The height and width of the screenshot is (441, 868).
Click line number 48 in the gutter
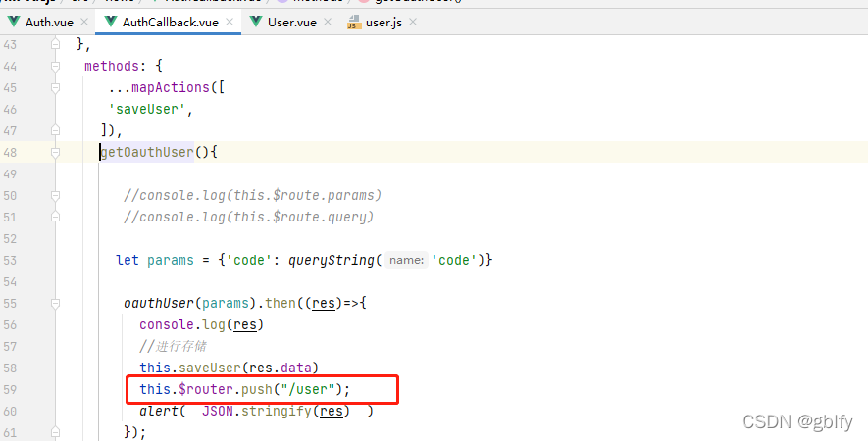pos(10,152)
